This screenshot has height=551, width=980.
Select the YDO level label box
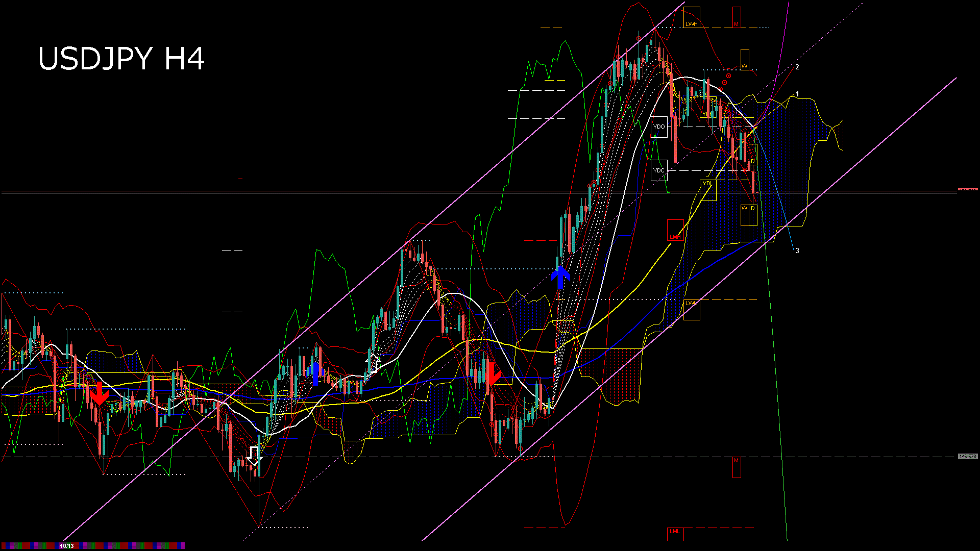[x=659, y=127]
